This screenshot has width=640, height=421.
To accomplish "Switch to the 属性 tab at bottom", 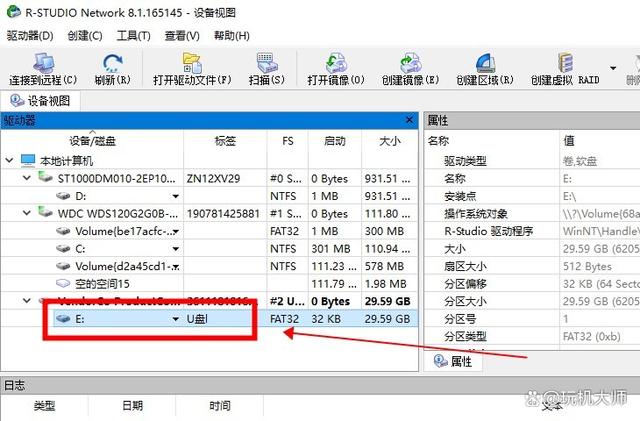I will click(x=453, y=361).
